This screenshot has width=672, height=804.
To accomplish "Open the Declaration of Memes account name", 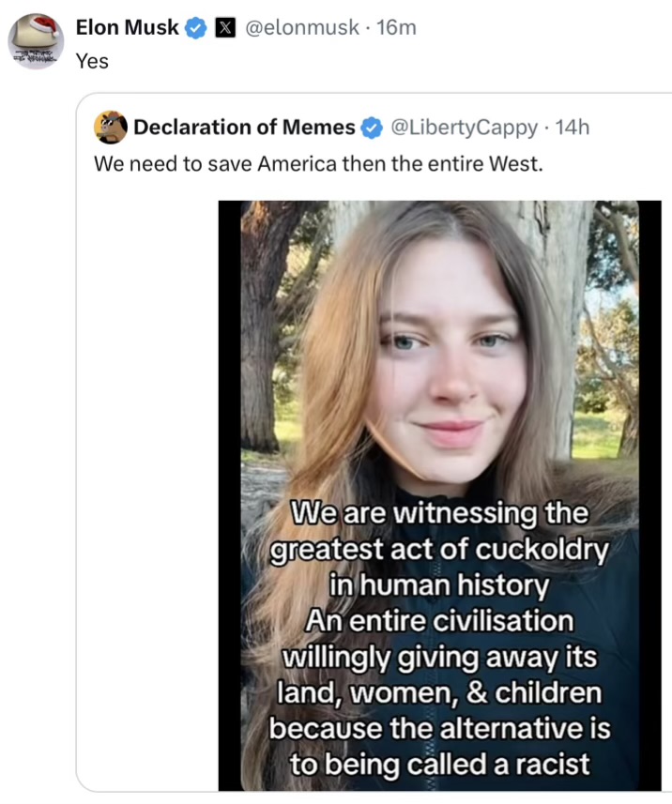I will click(244, 127).
